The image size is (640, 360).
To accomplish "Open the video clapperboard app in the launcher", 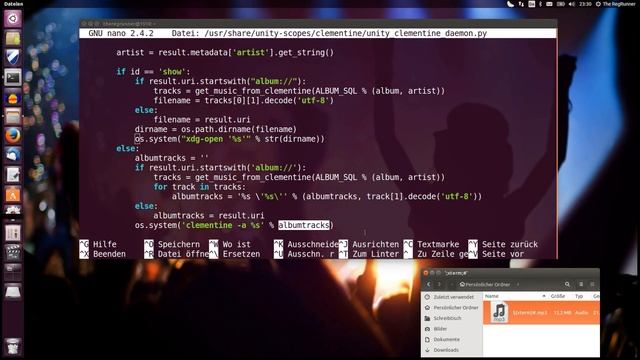I will 13,253.
